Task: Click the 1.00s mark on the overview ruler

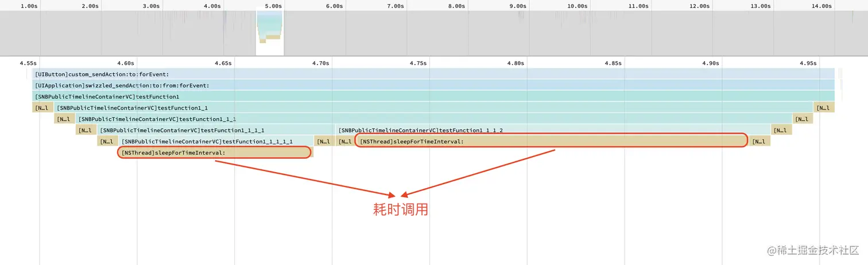Action: tap(29, 6)
